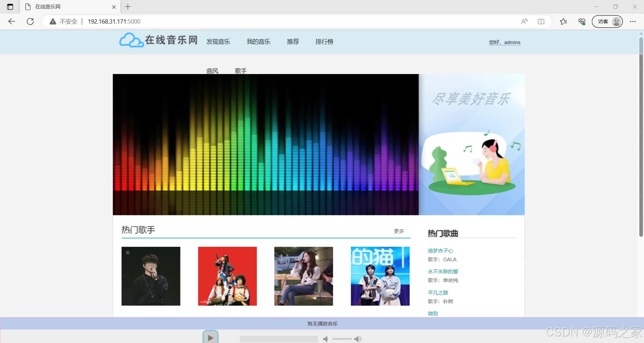
Task: Click the 更多 link next to 热门歌手
Action: click(x=399, y=231)
